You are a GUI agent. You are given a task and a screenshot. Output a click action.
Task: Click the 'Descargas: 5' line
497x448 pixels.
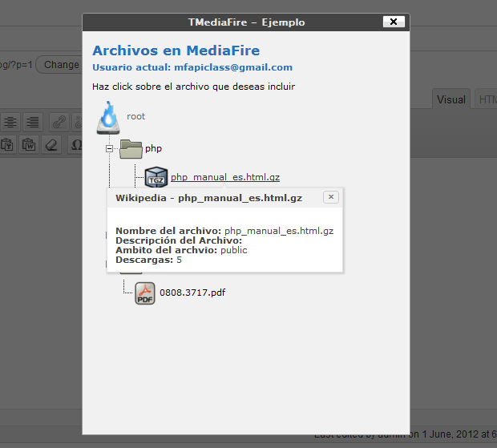click(148, 260)
